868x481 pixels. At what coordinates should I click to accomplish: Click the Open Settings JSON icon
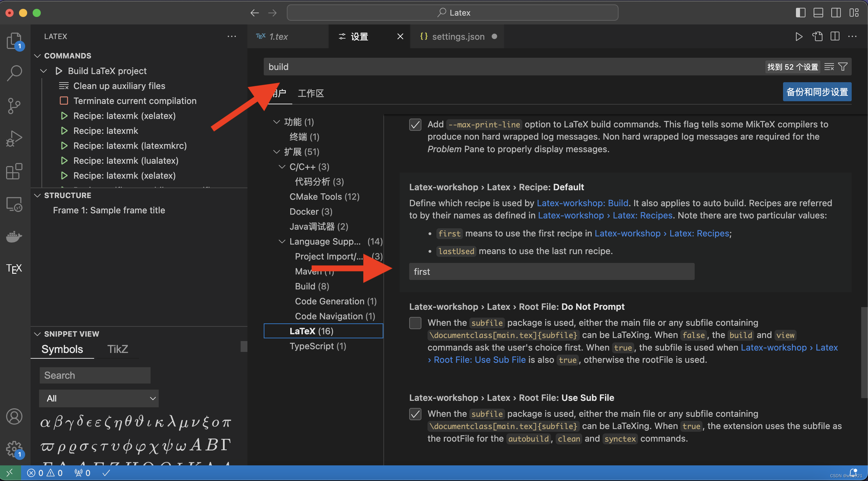pyautogui.click(x=817, y=36)
